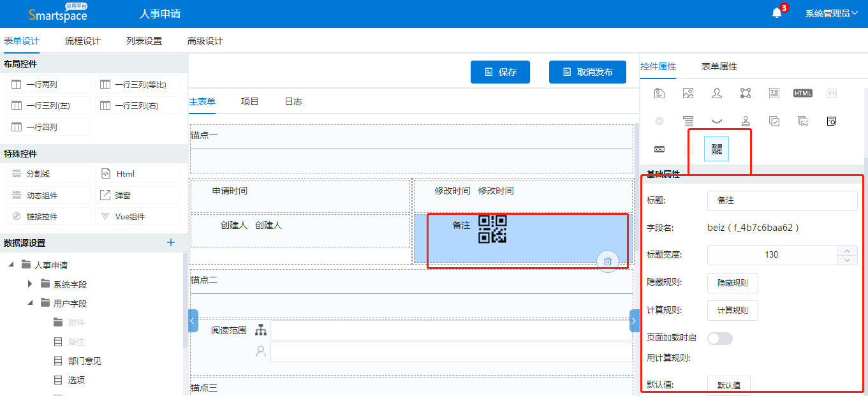Open organization picker icon next to 阅读范围
This screenshot has width=868, height=396.
[x=260, y=330]
